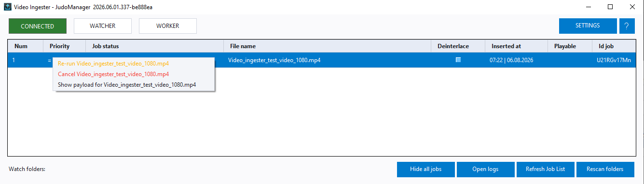Click the Rescan folders button

coord(605,169)
